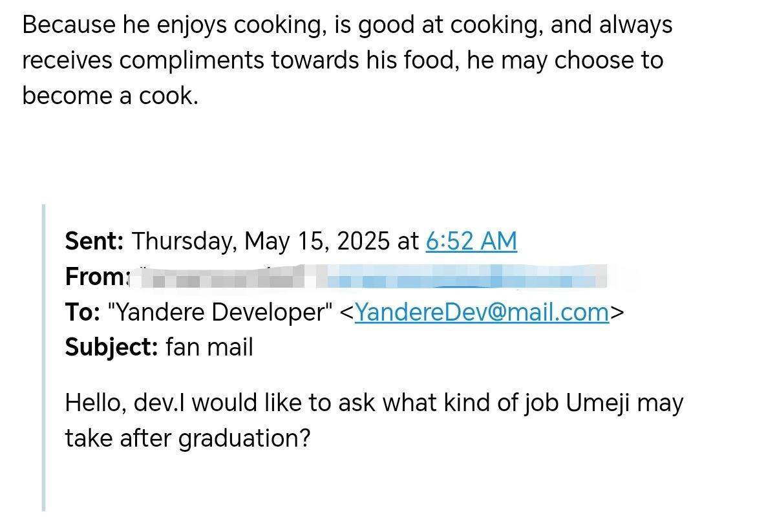Click the date Thursday, May 15, 2025
The height and width of the screenshot is (532, 766).
pos(262,241)
